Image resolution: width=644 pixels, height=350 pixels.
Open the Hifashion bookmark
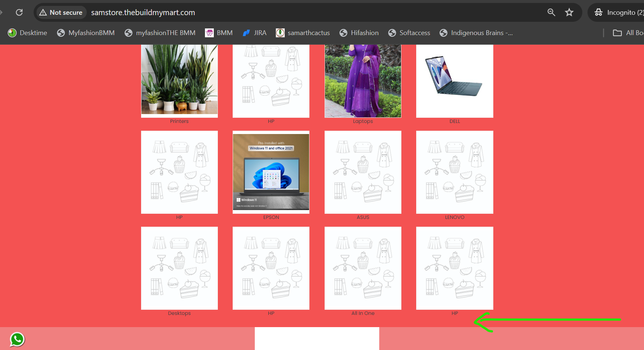tap(359, 33)
